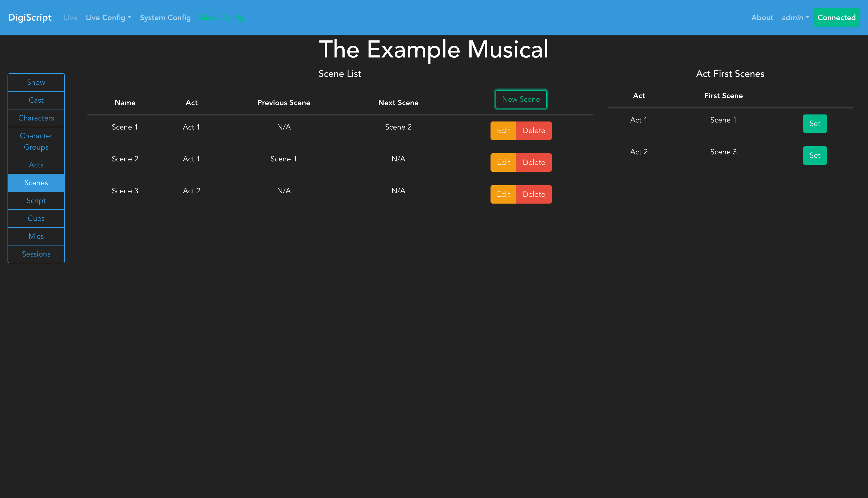Open the Mics configuration tab
The height and width of the screenshot is (498, 868).
[x=36, y=236]
